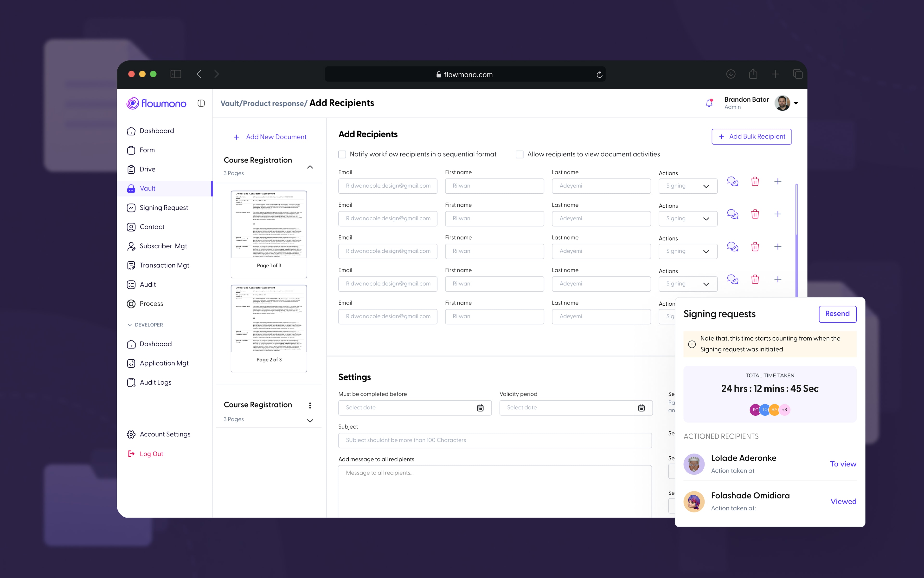Collapse the sidebar using the toggle beside the flowmono logo
This screenshot has width=924, height=578.
[201, 103]
